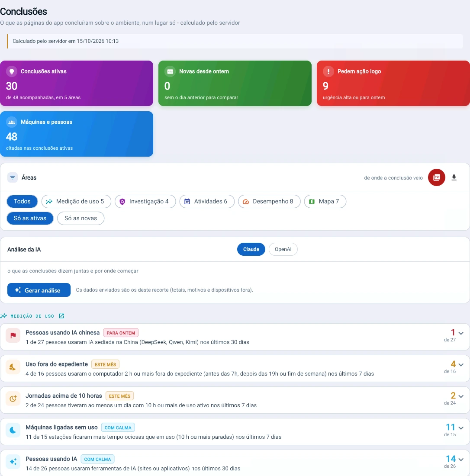Click the ESTE MÊS badge on Uso fora do expediente
The height and width of the screenshot is (476, 470).
(x=105, y=364)
